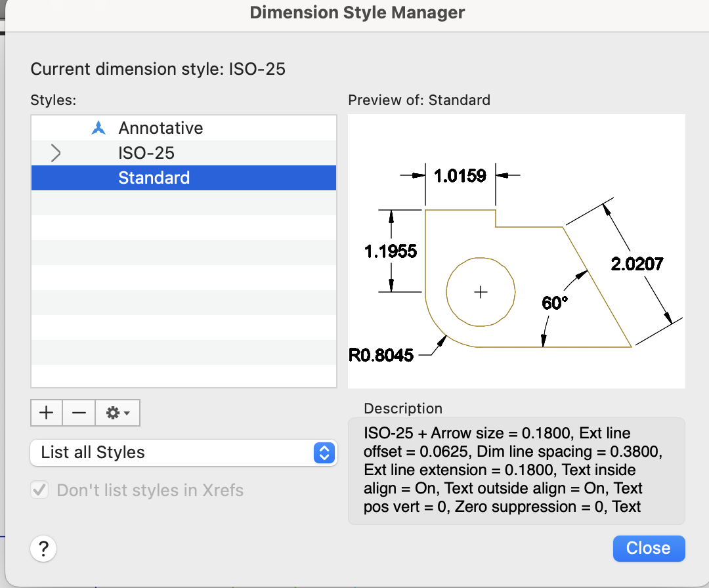The height and width of the screenshot is (588, 709).
Task: Open the gear actions menu
Action: pos(118,413)
